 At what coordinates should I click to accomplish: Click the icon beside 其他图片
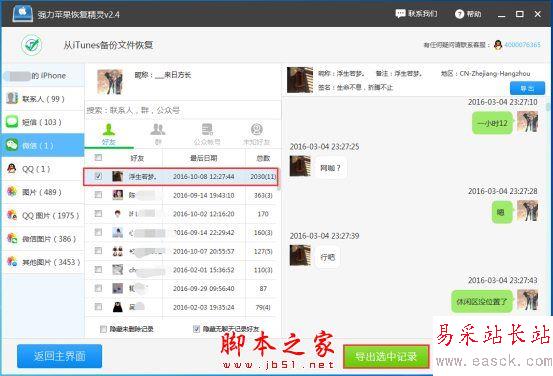click(x=12, y=261)
